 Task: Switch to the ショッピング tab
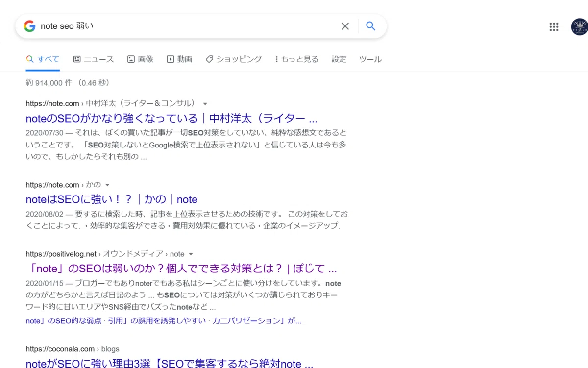[233, 59]
